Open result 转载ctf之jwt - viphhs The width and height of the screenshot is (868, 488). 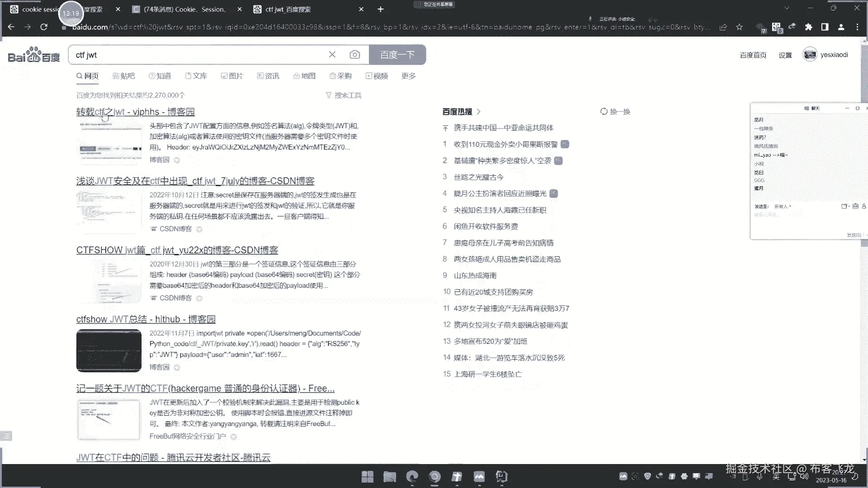(x=135, y=112)
